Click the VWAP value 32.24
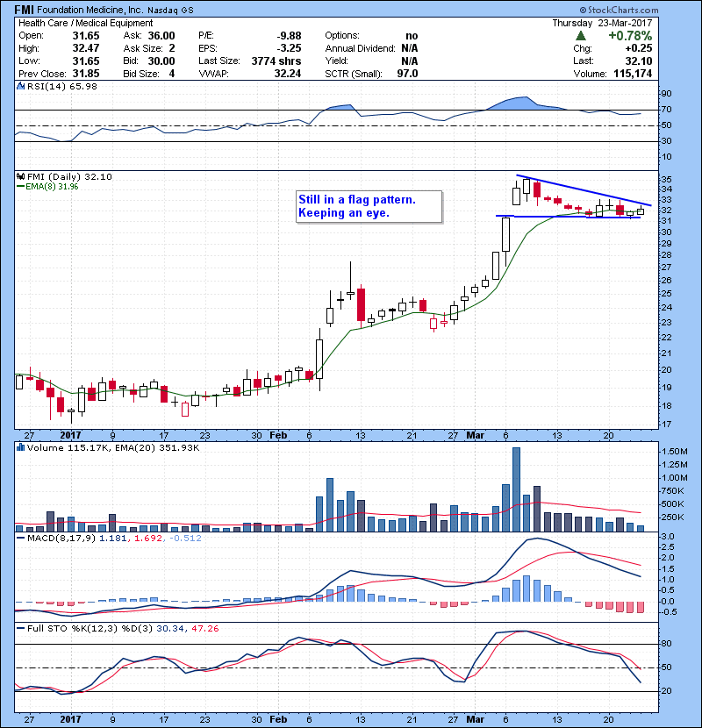The image size is (702, 728). [288, 74]
